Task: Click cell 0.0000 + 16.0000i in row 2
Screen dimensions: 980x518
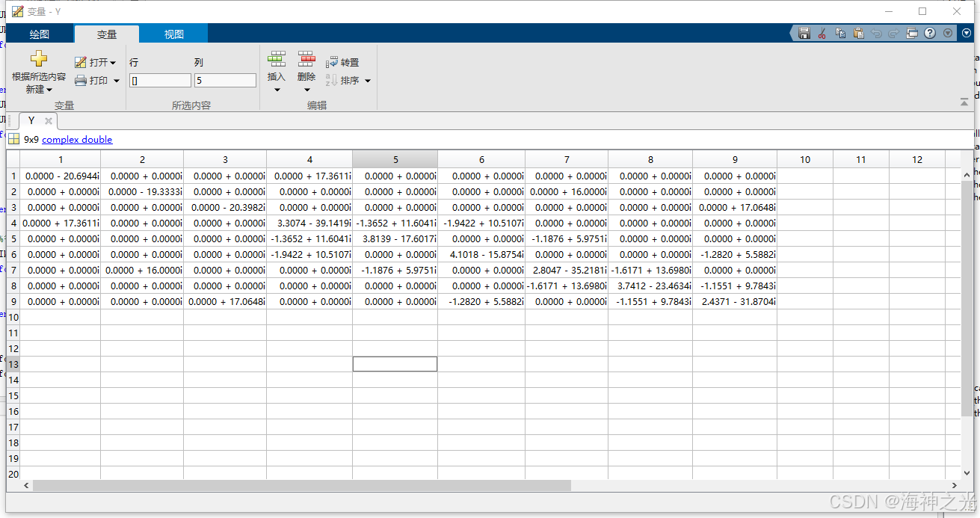Action: [567, 191]
